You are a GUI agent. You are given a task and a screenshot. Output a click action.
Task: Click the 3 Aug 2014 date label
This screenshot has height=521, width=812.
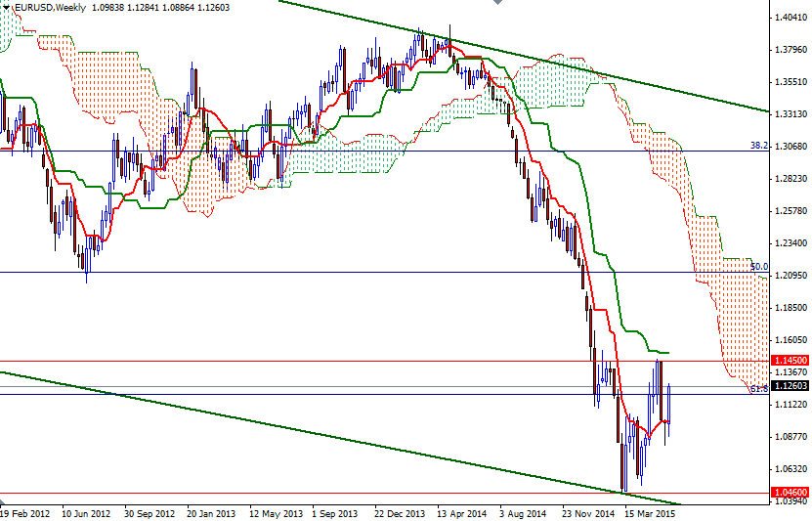524,514
